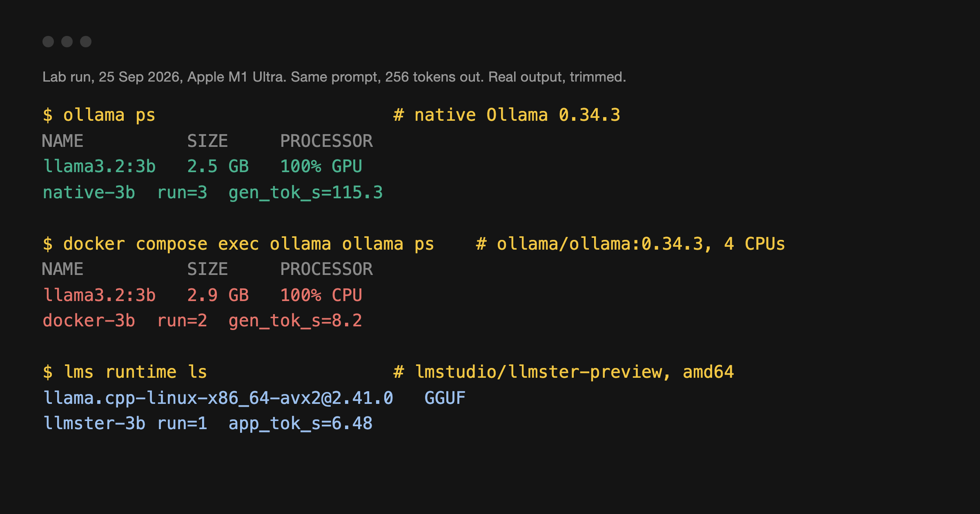The height and width of the screenshot is (514, 980).
Task: Click the 'run=2' value
Action: pyautogui.click(x=183, y=321)
